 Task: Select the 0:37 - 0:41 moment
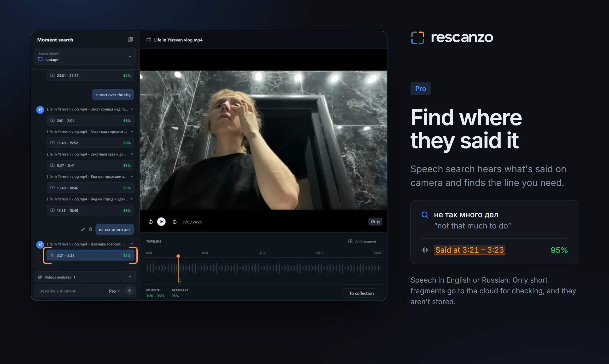coord(90,165)
